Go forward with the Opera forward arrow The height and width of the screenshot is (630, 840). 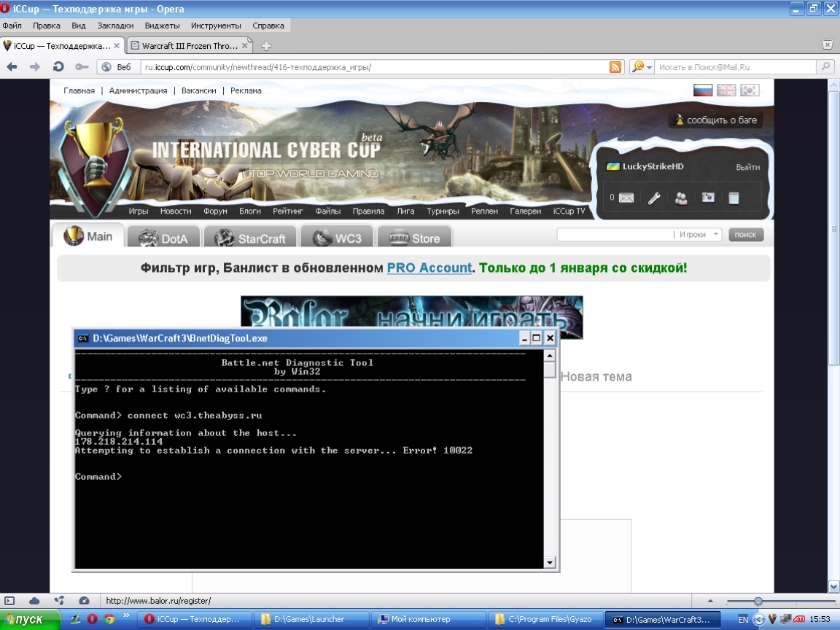pyautogui.click(x=35, y=67)
